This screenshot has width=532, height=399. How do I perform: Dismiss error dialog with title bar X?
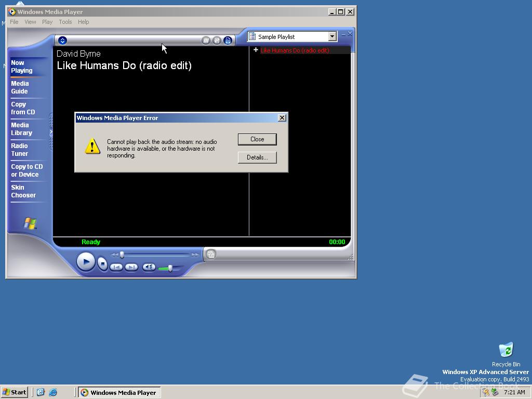282,118
